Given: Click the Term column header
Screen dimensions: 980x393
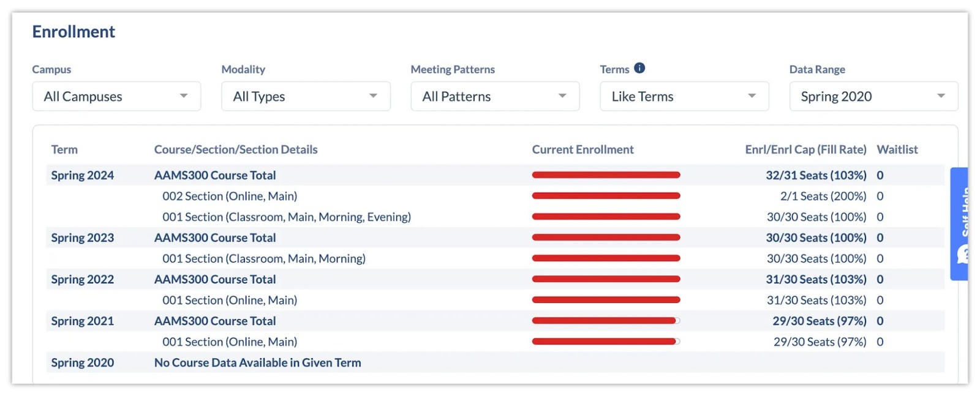Looking at the screenshot, I should pos(64,149).
